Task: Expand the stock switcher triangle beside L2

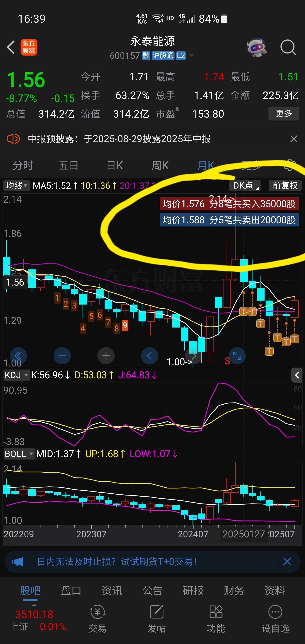Action: (191, 55)
